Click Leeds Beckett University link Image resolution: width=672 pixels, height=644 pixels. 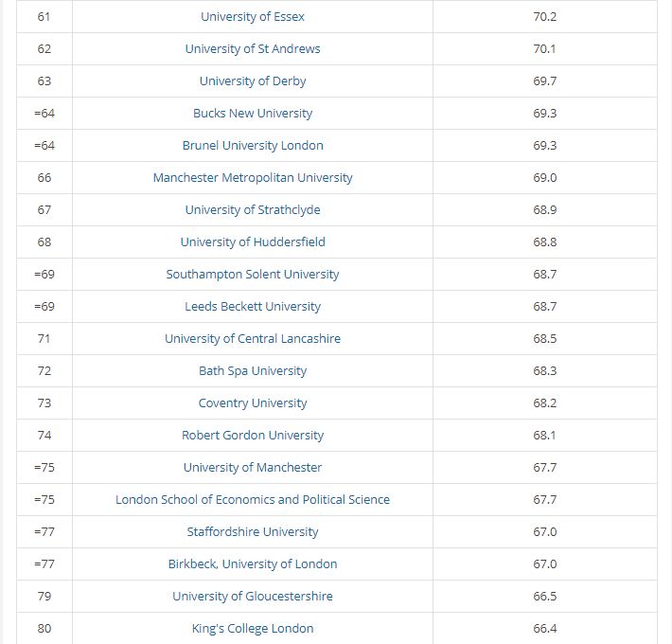coord(253,306)
